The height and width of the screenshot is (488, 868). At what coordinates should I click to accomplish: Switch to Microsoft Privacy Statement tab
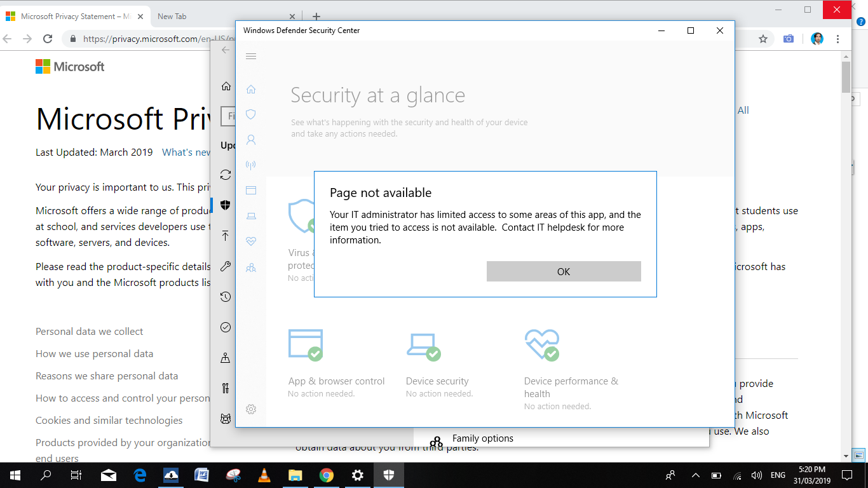(75, 17)
